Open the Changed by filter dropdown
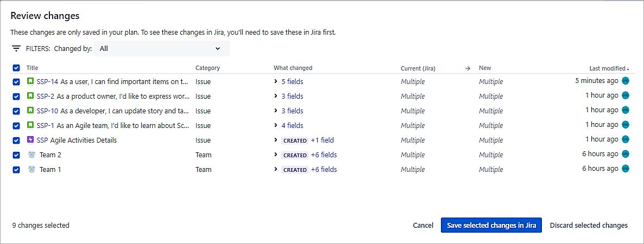This screenshot has width=644, height=244. click(161, 48)
